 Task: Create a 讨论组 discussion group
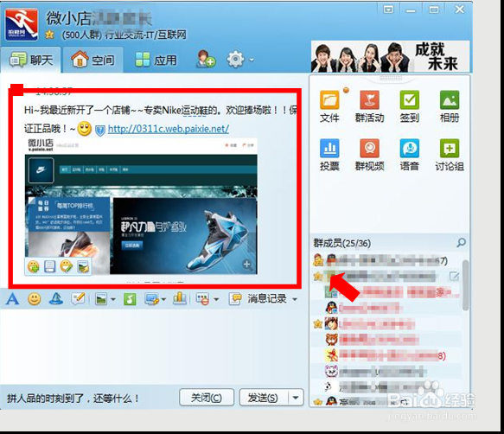tap(450, 155)
